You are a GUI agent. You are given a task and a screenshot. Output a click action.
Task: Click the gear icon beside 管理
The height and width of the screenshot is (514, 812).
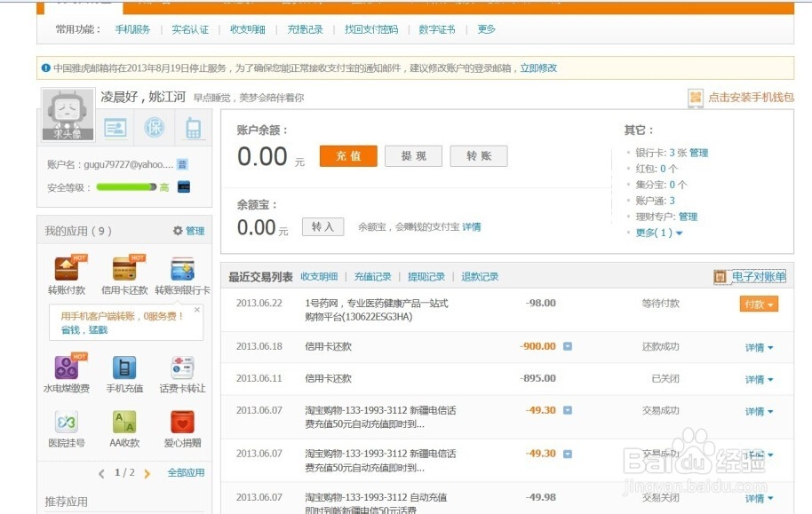(x=178, y=231)
